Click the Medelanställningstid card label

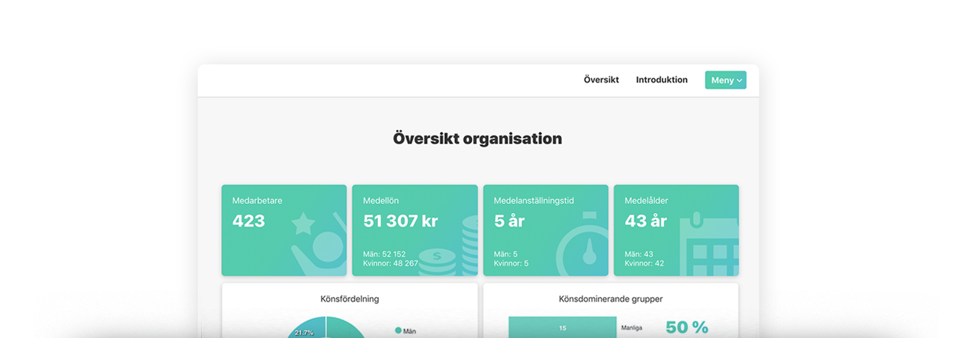pyautogui.click(x=534, y=201)
